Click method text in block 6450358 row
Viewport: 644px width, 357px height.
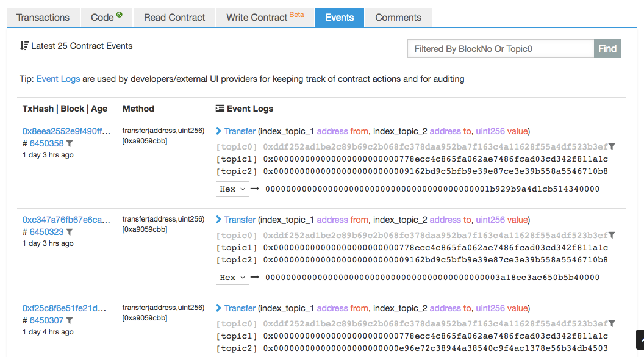click(163, 135)
